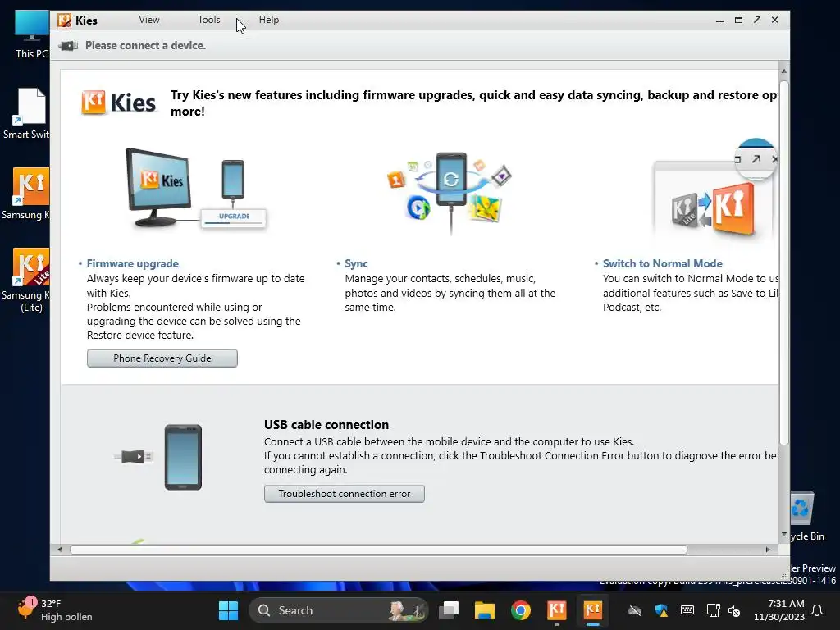Click the muted volume tray icon
This screenshot has width=840, height=630.
734,610
